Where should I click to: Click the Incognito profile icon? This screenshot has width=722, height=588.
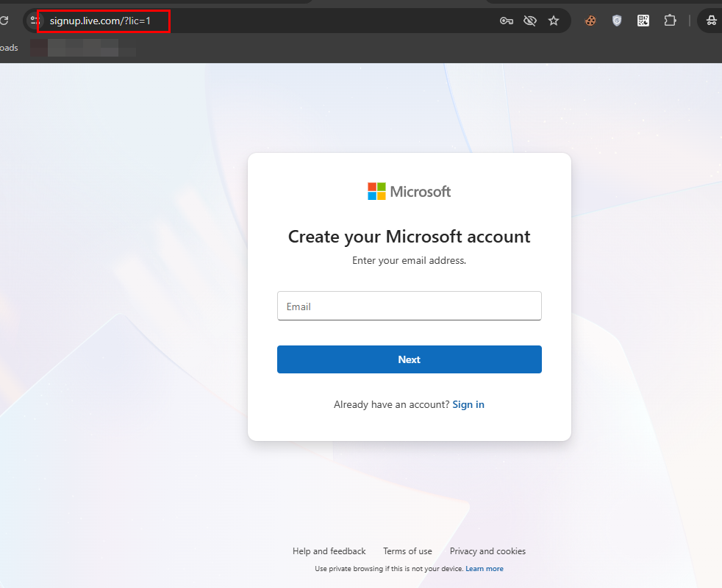711,21
